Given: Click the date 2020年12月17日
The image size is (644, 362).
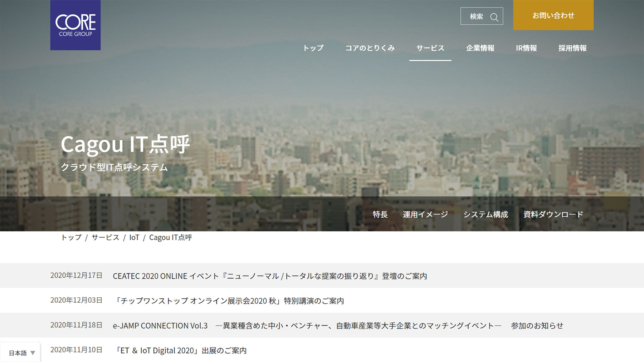Looking at the screenshot, I should 76,275.
